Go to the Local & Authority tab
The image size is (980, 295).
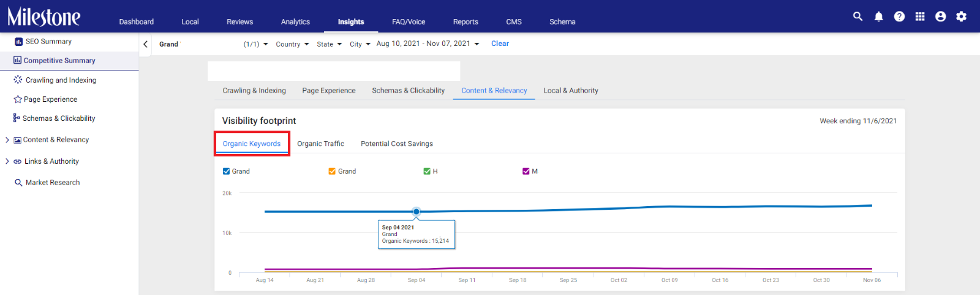pos(571,90)
